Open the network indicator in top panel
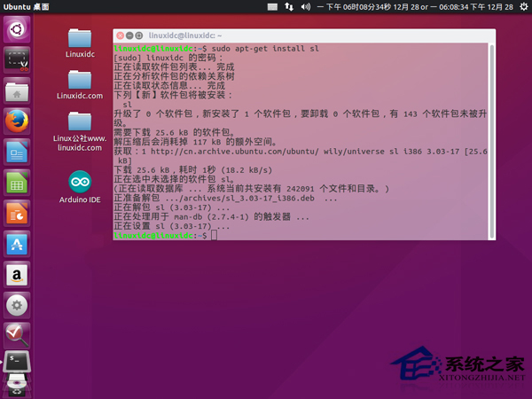Viewport: 532px width, 399px height. (x=289, y=7)
